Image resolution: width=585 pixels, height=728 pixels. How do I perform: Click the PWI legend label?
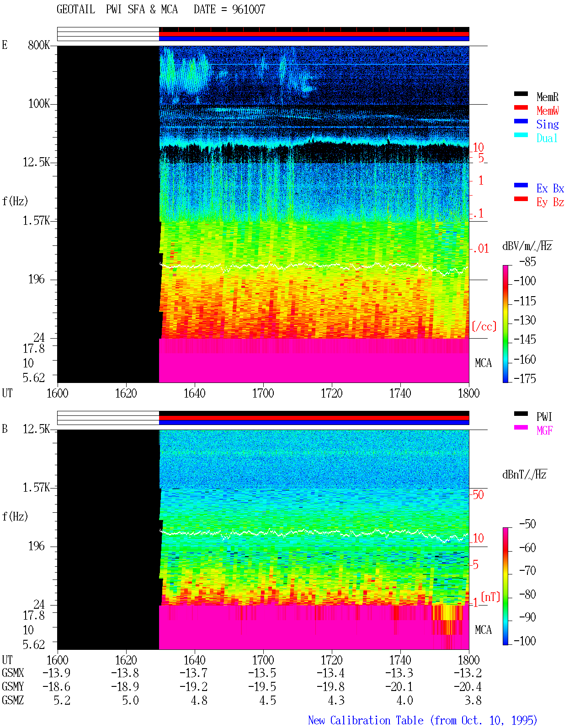pos(544,417)
